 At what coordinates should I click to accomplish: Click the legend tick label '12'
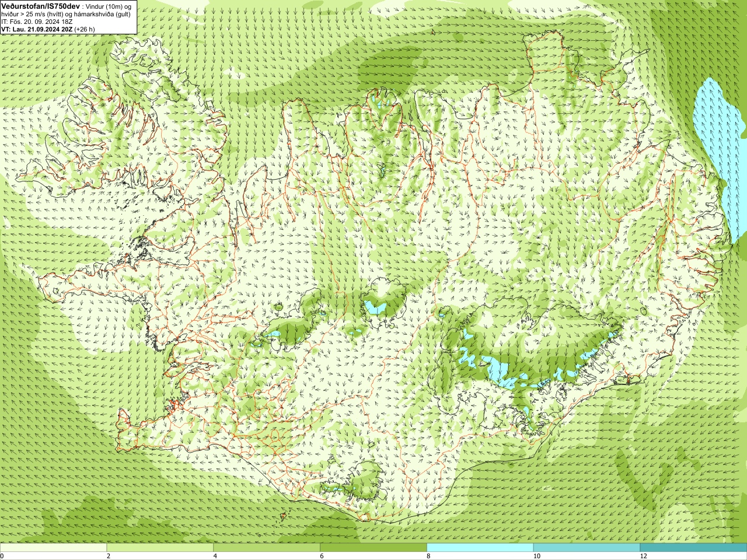tap(643, 556)
